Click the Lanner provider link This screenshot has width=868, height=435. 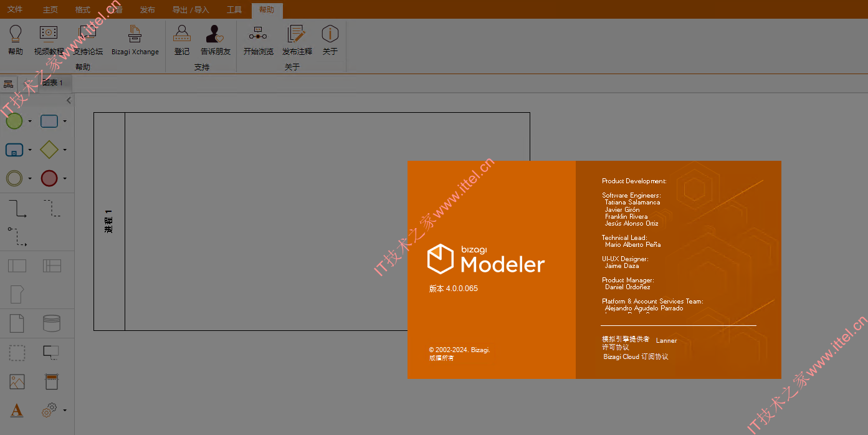[x=666, y=340]
